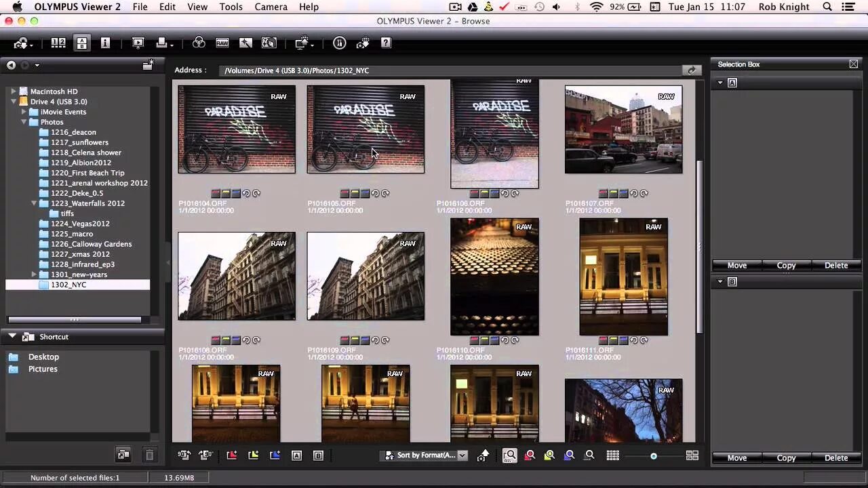Screen dimensions: 868x488
Task: Create a new folder in the tree panel
Action: tap(148, 65)
